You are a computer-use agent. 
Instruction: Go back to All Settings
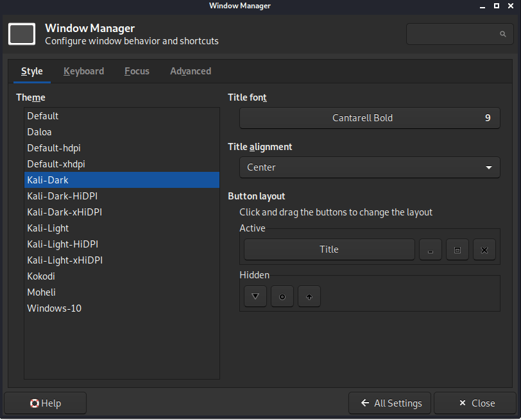(x=390, y=403)
